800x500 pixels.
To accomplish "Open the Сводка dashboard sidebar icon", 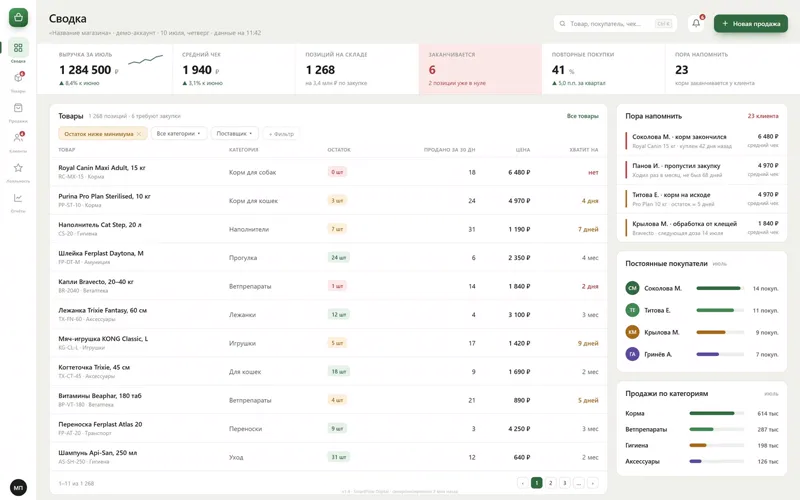I will click(x=18, y=48).
